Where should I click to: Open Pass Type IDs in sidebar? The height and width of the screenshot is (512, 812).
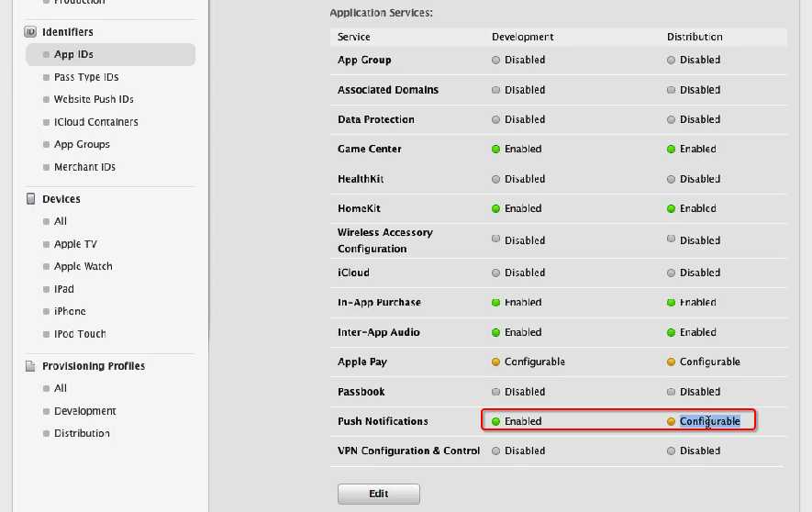[x=86, y=77]
